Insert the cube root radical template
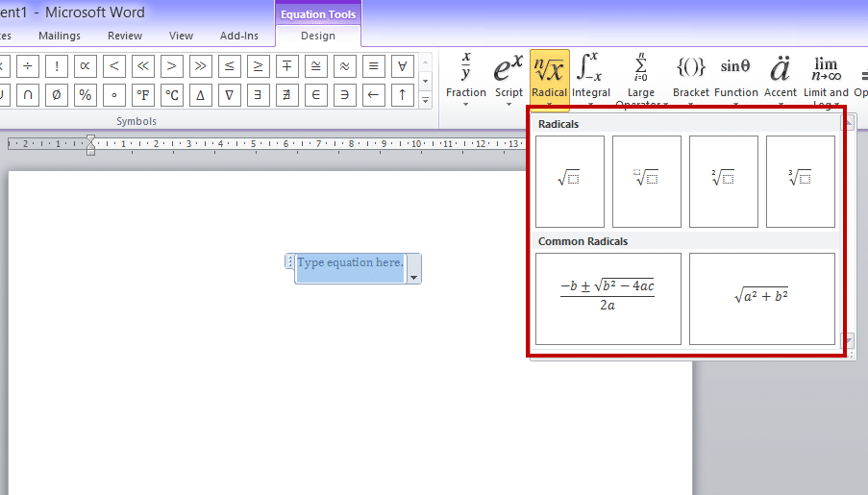This screenshot has width=868, height=495. 800,181
